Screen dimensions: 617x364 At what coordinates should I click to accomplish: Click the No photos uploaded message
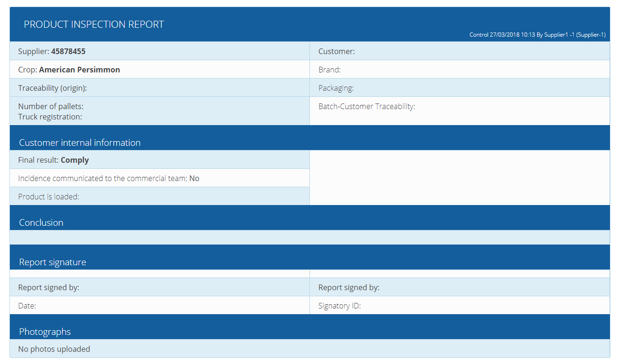[x=54, y=349]
